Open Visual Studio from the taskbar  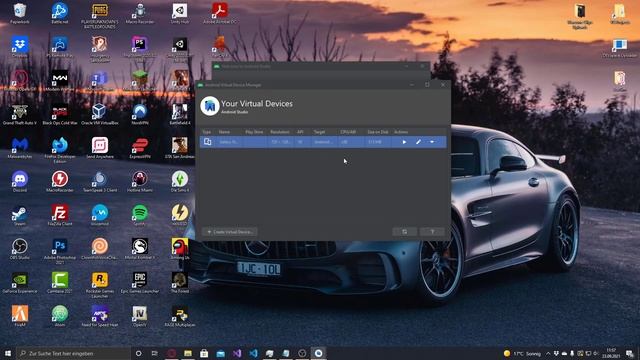point(237,353)
